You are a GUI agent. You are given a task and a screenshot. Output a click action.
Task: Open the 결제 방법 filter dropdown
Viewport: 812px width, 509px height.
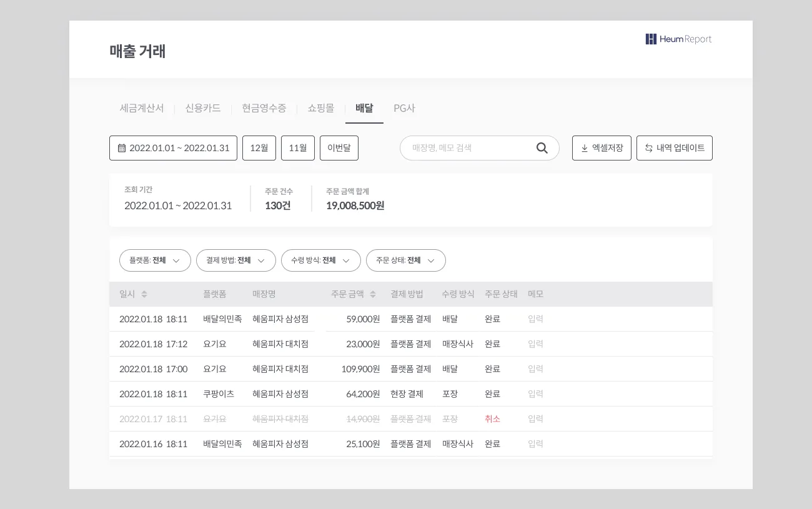(236, 260)
